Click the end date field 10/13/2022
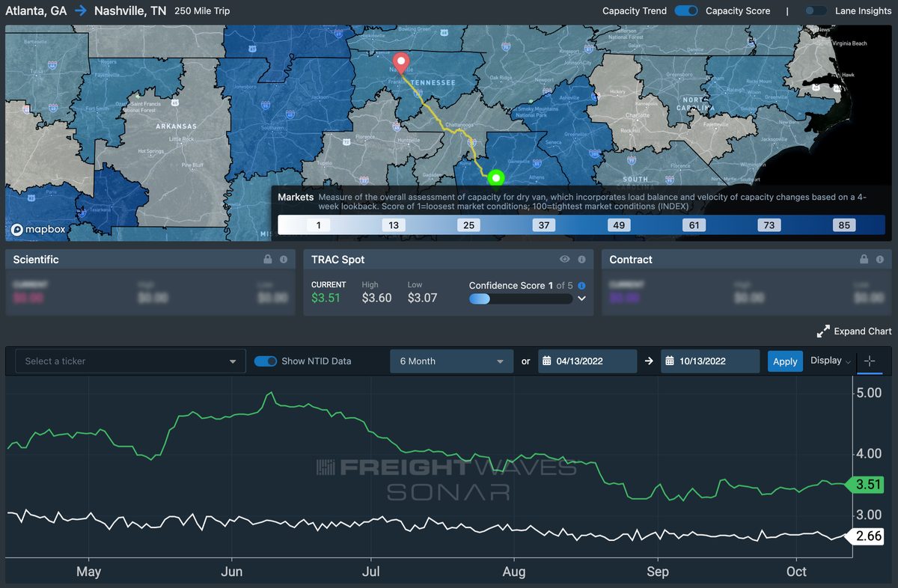 coord(710,361)
